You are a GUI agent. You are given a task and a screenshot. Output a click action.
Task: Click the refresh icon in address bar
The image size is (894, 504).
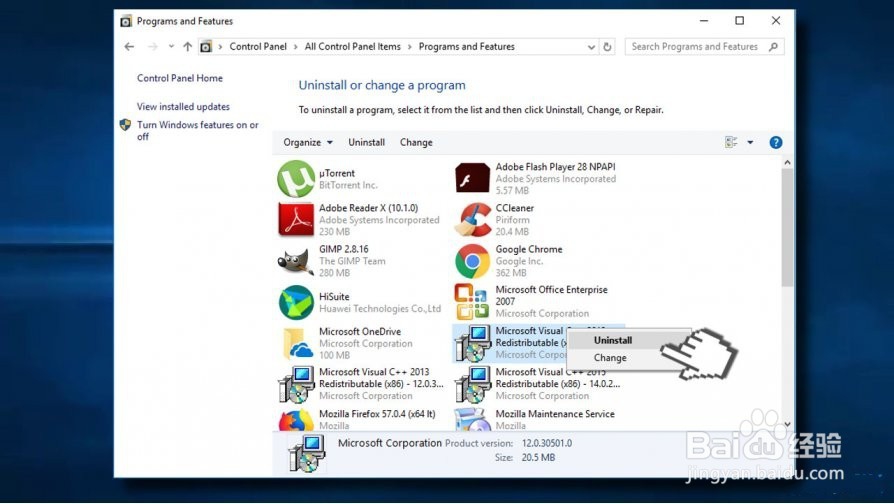[607, 47]
